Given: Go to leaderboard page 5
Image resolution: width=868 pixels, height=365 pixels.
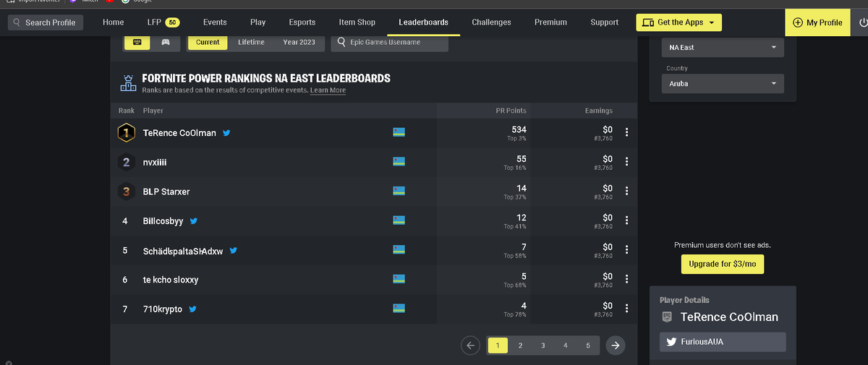Looking at the screenshot, I should point(588,345).
